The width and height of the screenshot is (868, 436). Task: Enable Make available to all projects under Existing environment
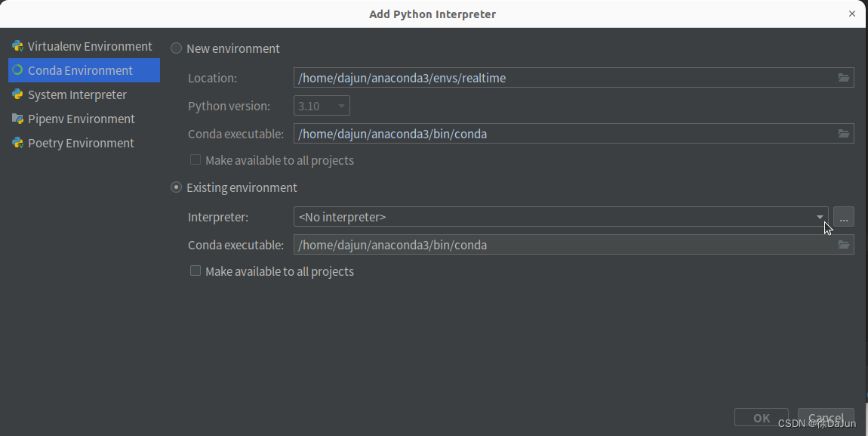(195, 271)
